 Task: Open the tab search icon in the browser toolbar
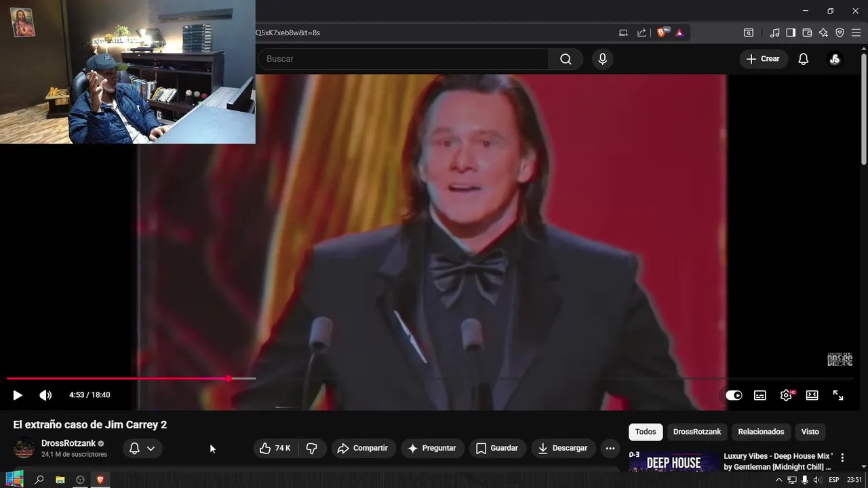tap(749, 33)
